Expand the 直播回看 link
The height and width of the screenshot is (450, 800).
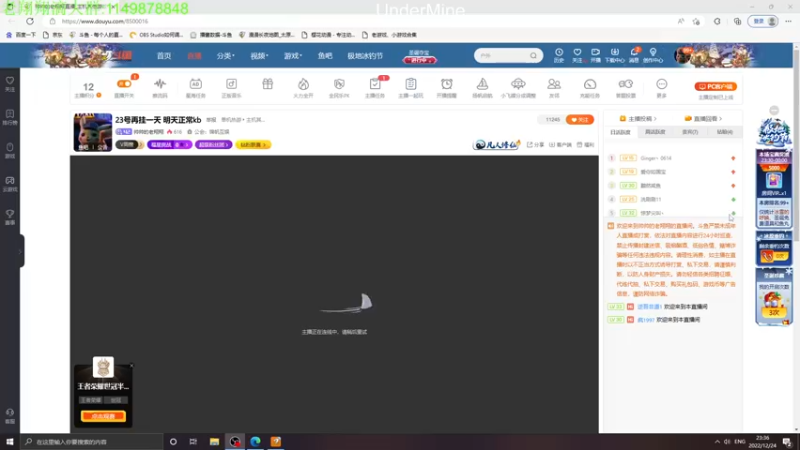(x=703, y=118)
